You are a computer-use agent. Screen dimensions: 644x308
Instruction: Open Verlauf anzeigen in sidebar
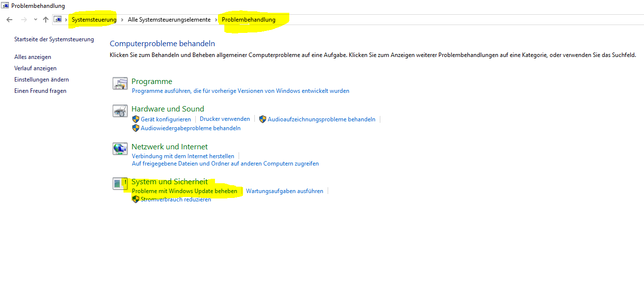[35, 68]
